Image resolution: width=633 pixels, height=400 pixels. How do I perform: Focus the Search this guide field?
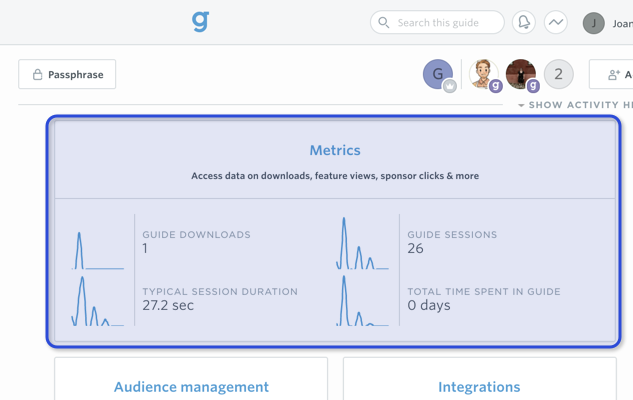(437, 22)
